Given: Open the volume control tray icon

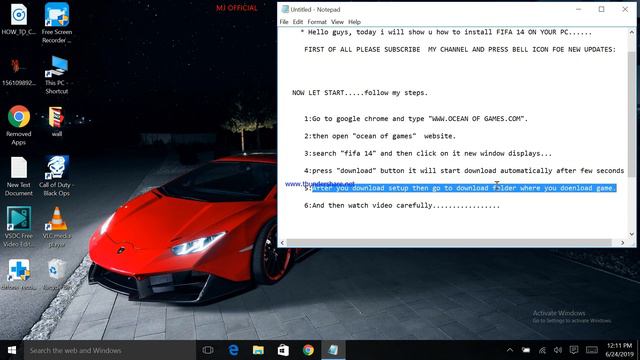Looking at the screenshot, I should [558, 350].
